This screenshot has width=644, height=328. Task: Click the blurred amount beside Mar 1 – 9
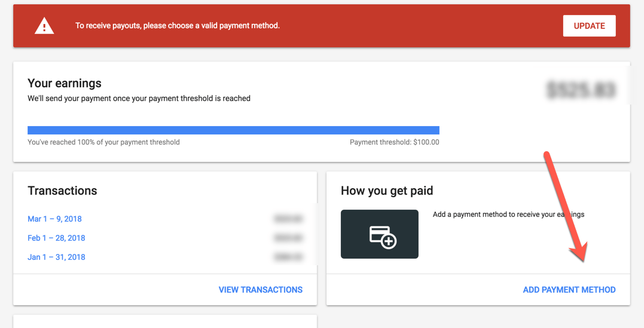(x=288, y=219)
